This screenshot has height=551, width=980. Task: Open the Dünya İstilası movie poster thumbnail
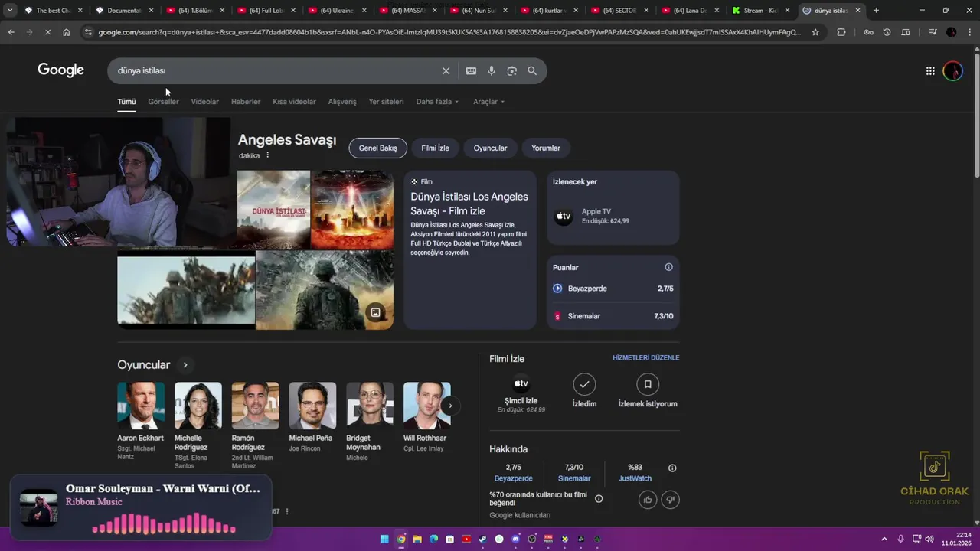coord(273,209)
